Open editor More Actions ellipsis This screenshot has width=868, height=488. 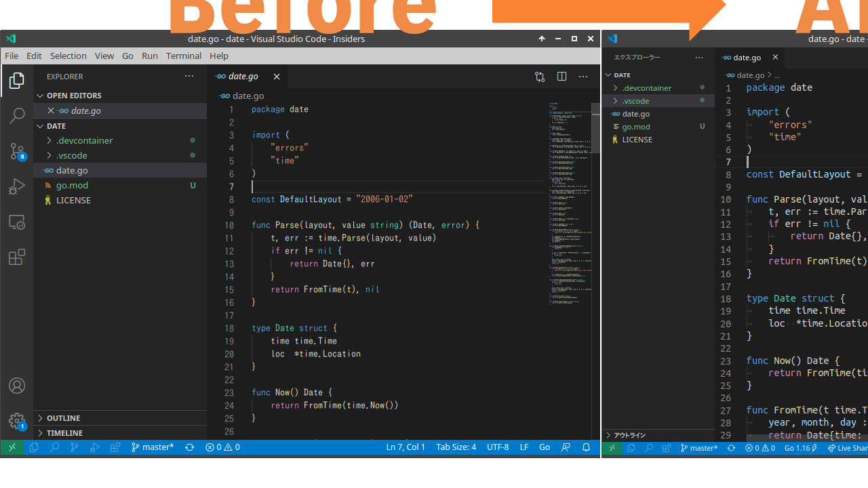pos(583,77)
